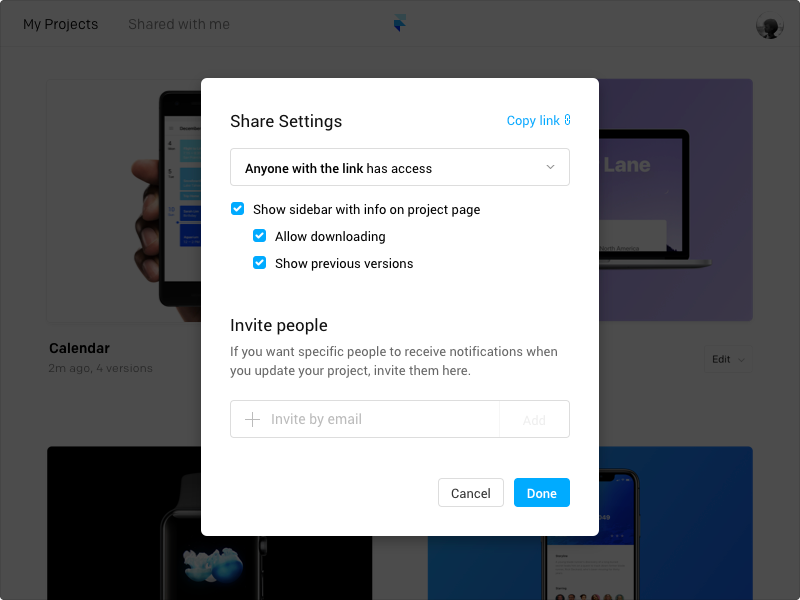Open the Anyone with the link access dropdown

coord(399,167)
